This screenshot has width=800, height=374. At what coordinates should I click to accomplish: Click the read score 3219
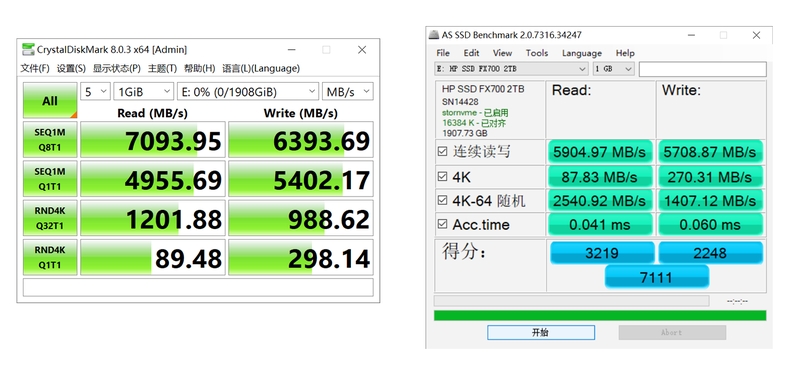tap(603, 253)
